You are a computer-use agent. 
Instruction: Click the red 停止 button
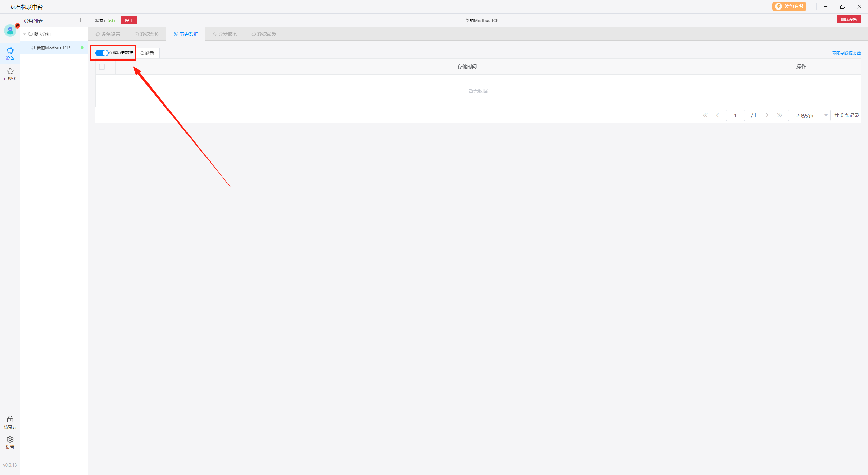click(129, 21)
